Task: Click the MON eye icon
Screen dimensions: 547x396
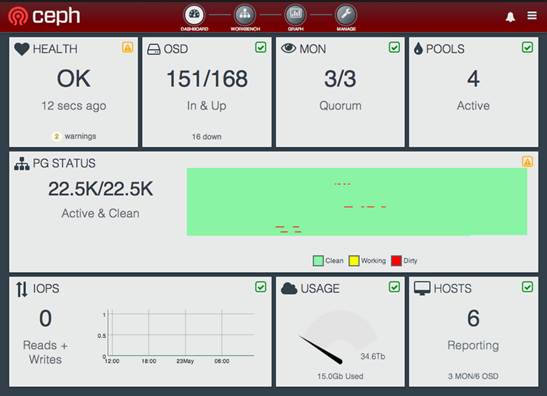Action: pyautogui.click(x=289, y=48)
